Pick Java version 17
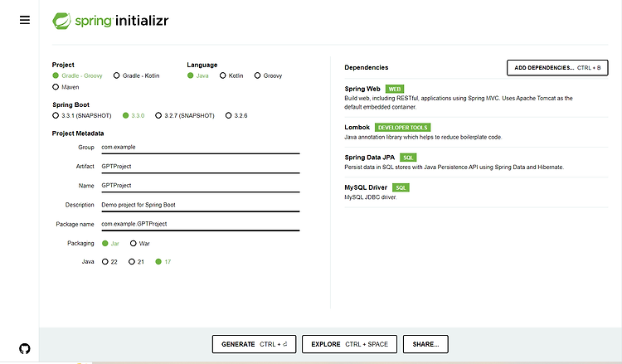622x364 pixels. (163, 262)
